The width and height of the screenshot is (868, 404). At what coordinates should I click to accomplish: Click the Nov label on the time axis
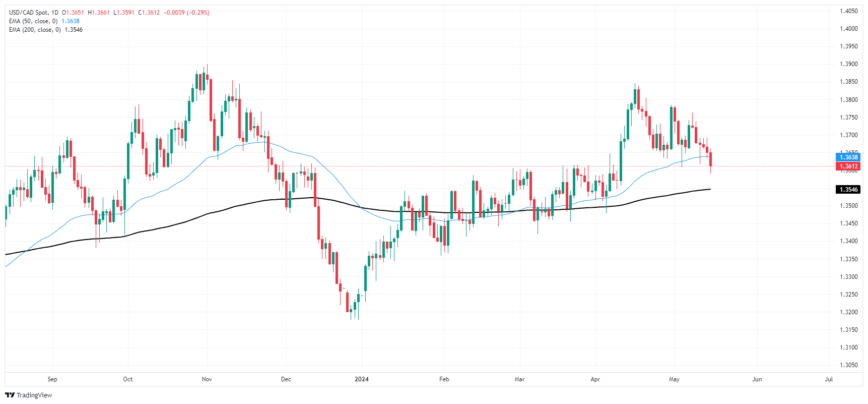207,379
